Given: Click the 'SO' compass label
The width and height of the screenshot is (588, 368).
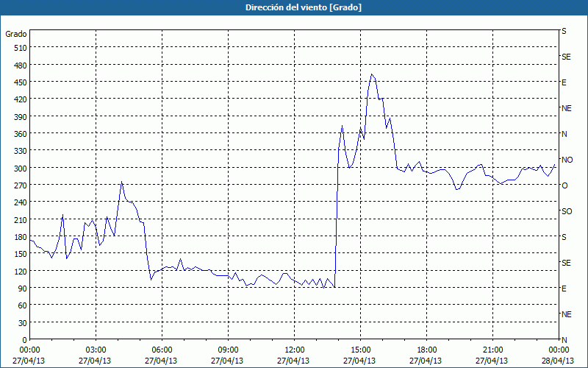Looking at the screenshot, I should (x=567, y=211).
